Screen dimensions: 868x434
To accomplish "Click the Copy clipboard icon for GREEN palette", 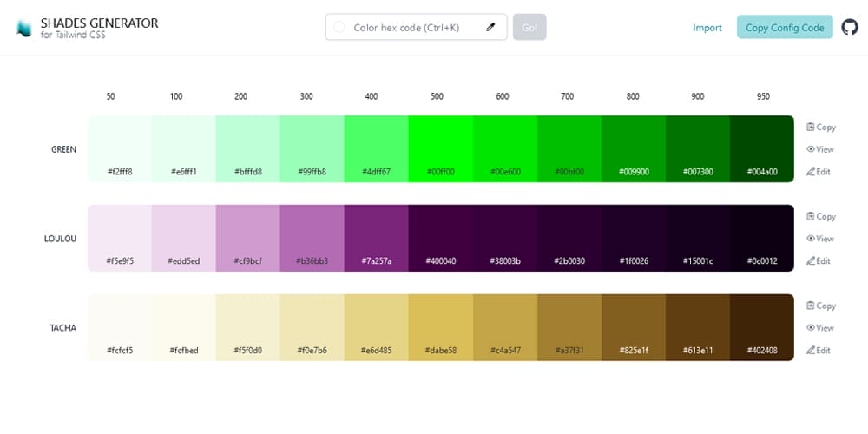I will coord(811,127).
